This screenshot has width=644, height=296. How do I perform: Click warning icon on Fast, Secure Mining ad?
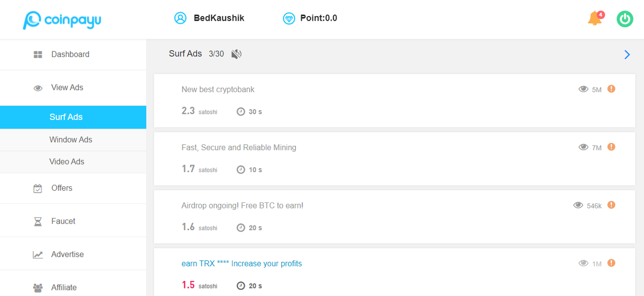pos(611,147)
